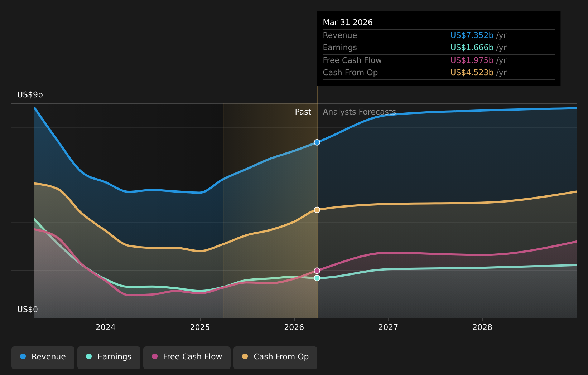This screenshot has width=588, height=375.
Task: Click the Earnings data point marker
Action: pyautogui.click(x=317, y=278)
